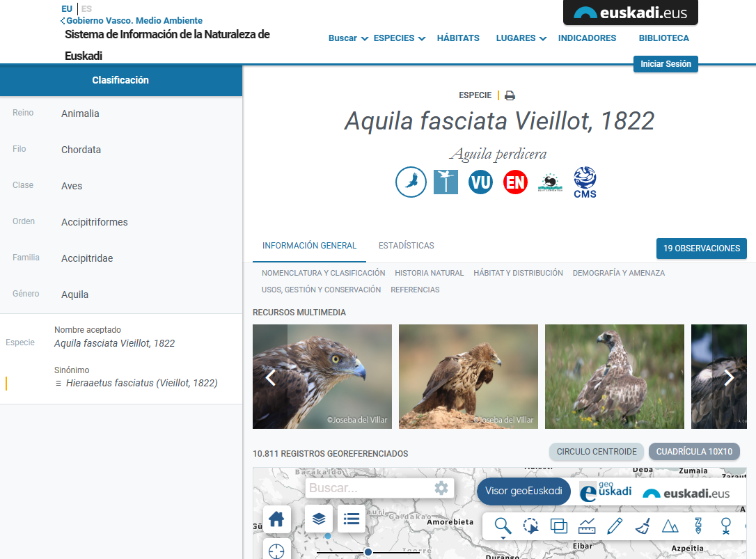Open the map legend list icon
756x559 pixels.
pos(351,519)
